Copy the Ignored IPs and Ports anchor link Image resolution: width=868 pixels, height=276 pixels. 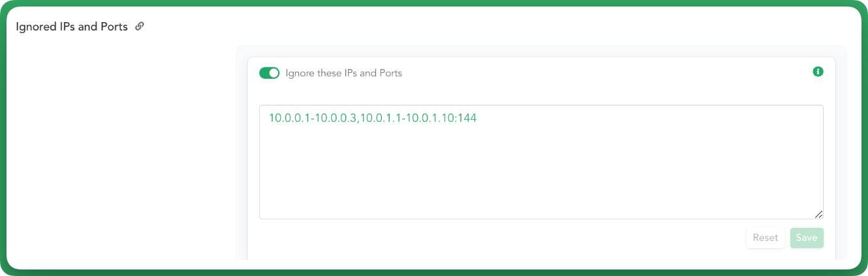pyautogui.click(x=139, y=27)
